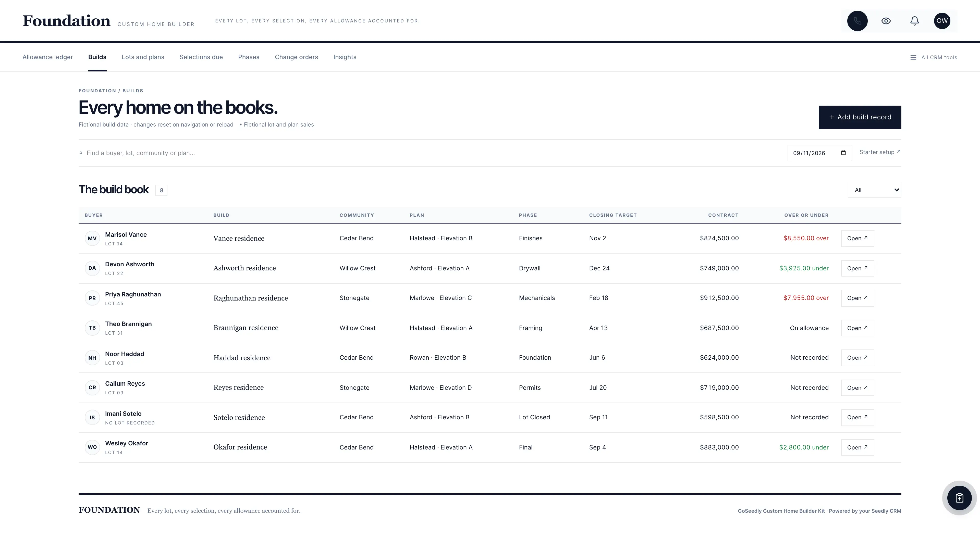
Task: Click the $3,925.00 under amount
Action: coord(804,268)
